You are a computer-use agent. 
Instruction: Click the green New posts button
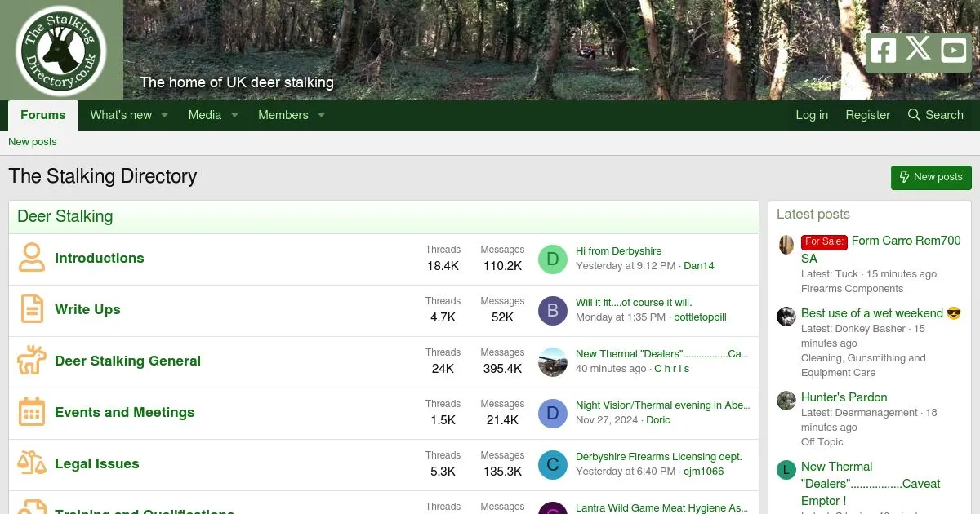[931, 177]
